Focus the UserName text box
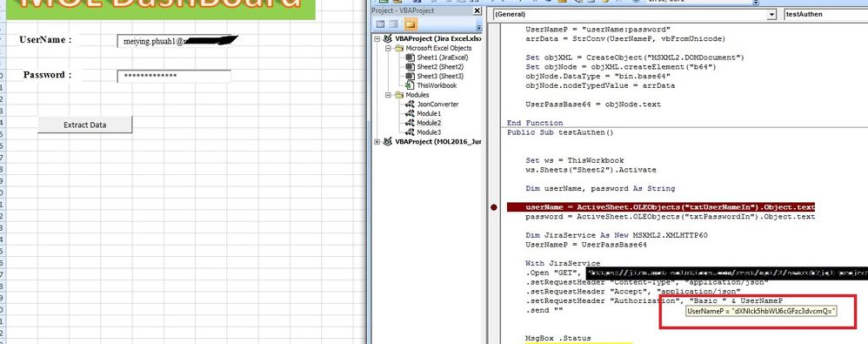 click(174, 41)
